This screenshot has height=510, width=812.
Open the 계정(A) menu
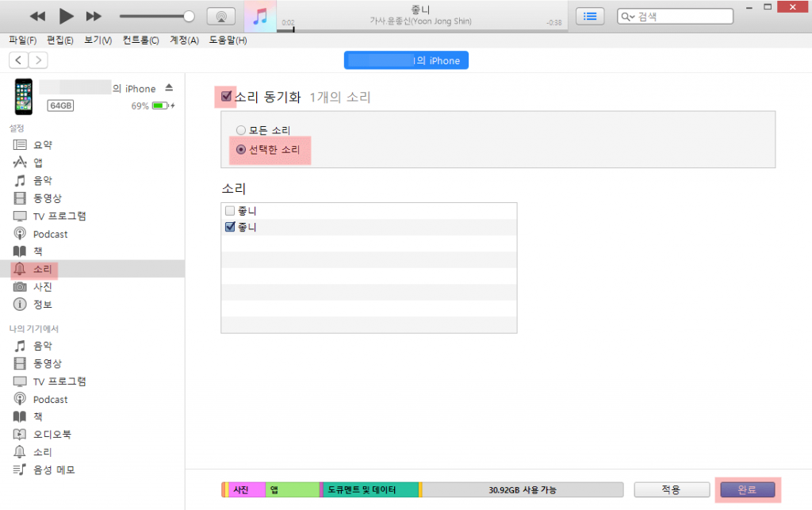click(x=183, y=40)
